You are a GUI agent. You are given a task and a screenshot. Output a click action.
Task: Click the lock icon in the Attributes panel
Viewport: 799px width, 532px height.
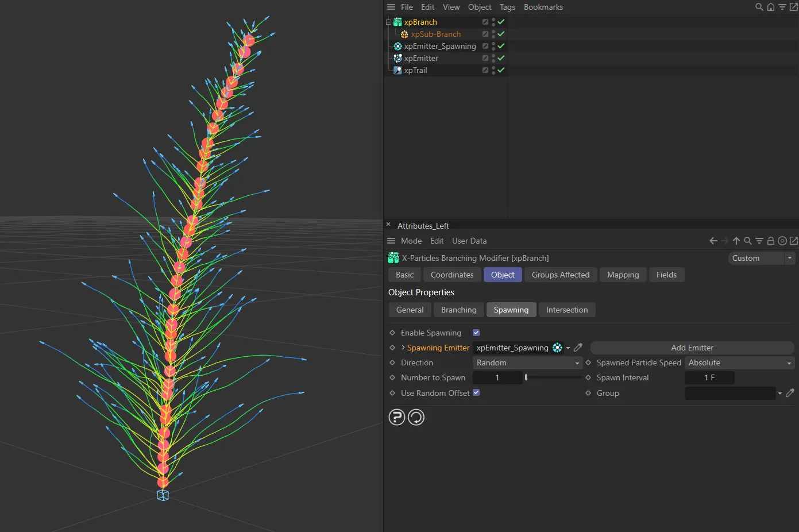771,241
